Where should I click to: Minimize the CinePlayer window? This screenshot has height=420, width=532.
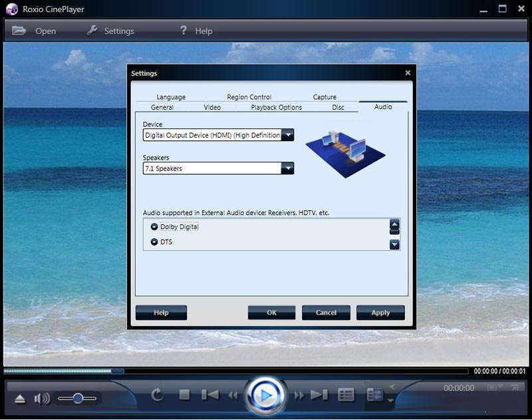pyautogui.click(x=483, y=10)
